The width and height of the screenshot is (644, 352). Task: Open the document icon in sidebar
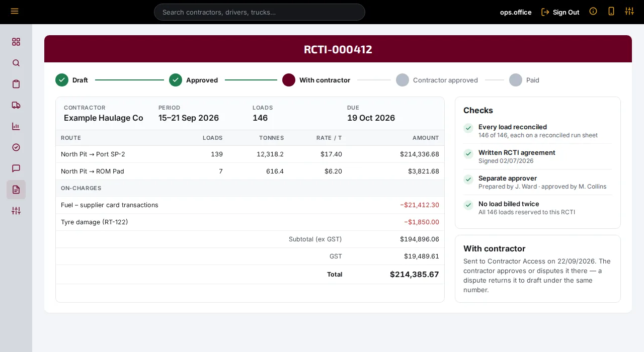16,190
